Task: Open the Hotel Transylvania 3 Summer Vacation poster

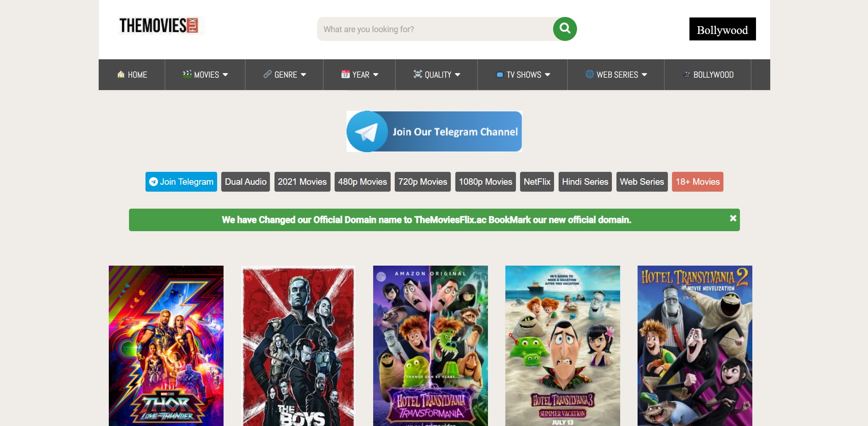Action: tap(563, 346)
